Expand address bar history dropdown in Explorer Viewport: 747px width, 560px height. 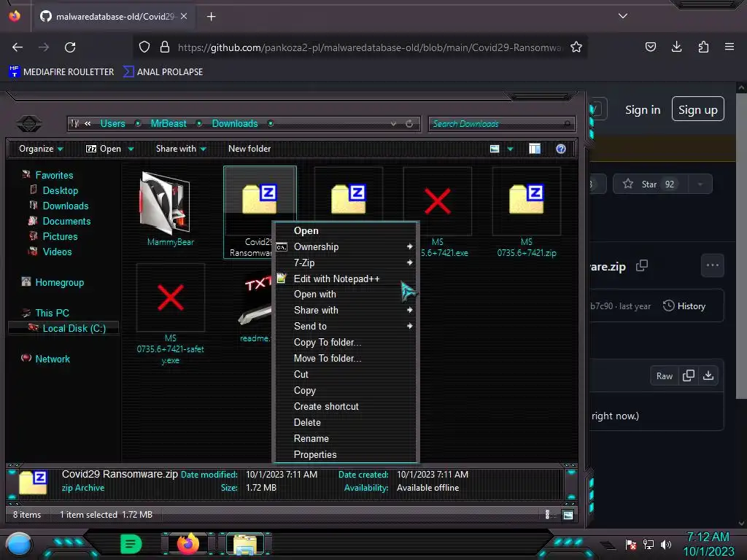point(393,124)
